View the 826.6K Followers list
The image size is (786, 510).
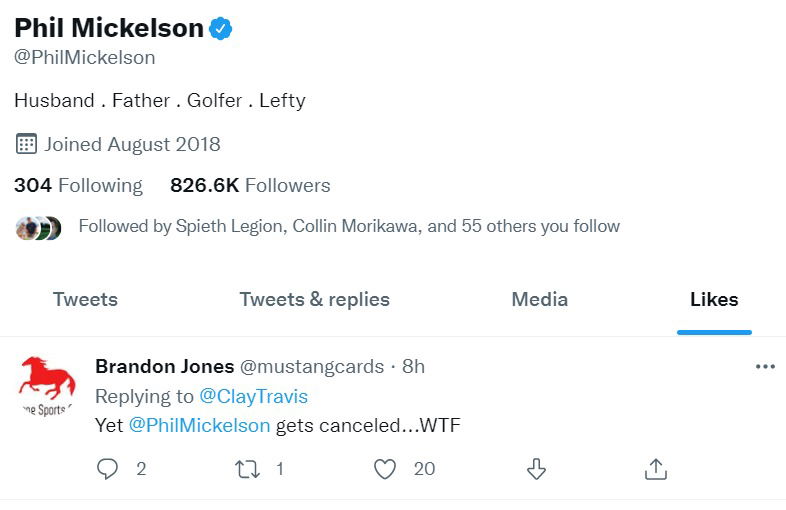coord(250,185)
